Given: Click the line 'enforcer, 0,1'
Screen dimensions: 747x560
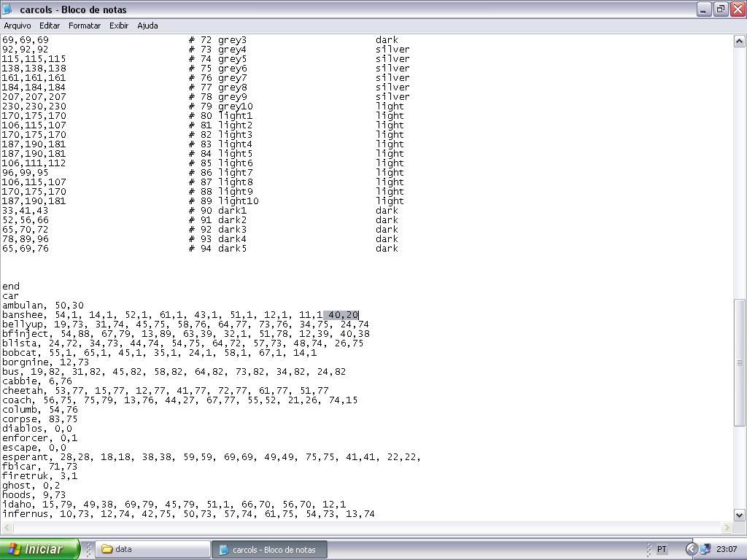Looking at the screenshot, I should [40, 439].
